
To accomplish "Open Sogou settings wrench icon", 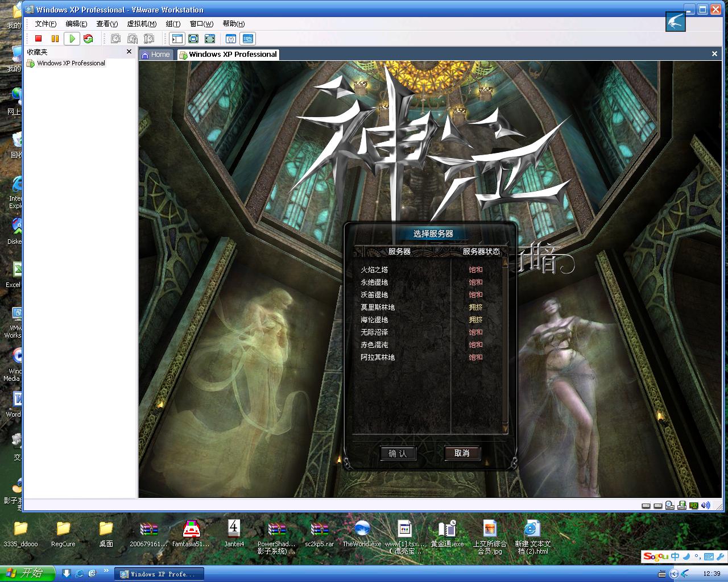I will point(719,557).
